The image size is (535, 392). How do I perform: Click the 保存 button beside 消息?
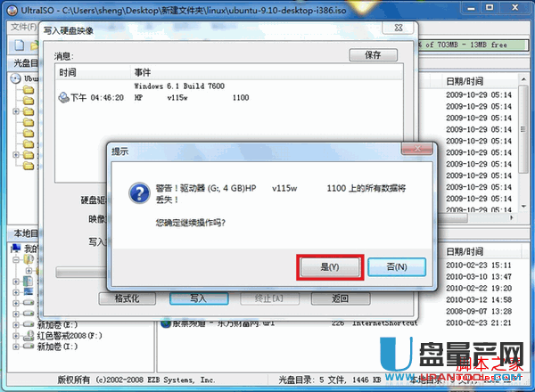pyautogui.click(x=374, y=55)
